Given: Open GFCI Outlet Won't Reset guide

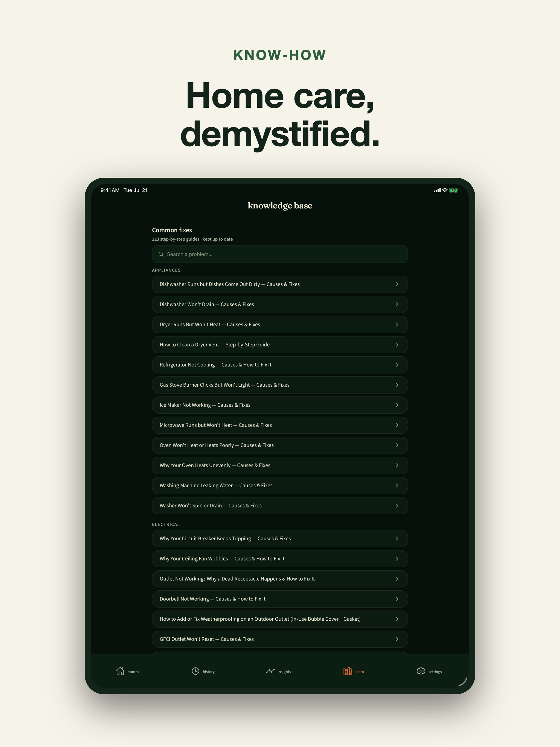Looking at the screenshot, I should click(x=280, y=639).
